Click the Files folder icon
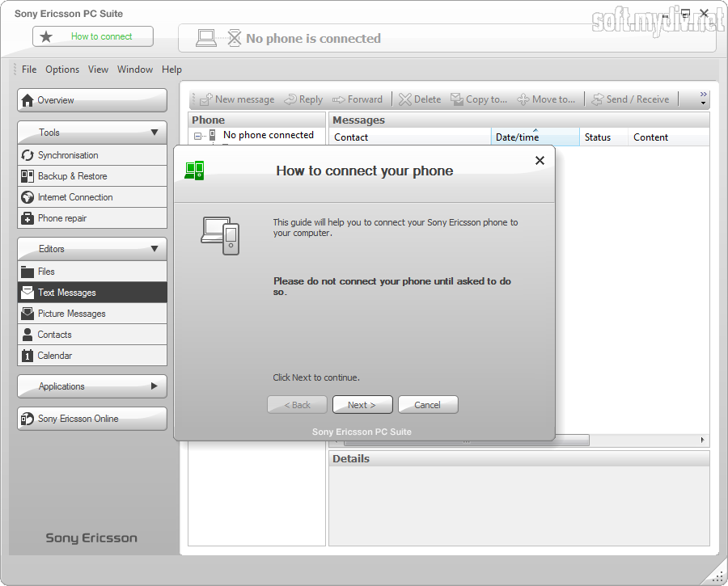This screenshot has height=586, width=728. click(28, 272)
